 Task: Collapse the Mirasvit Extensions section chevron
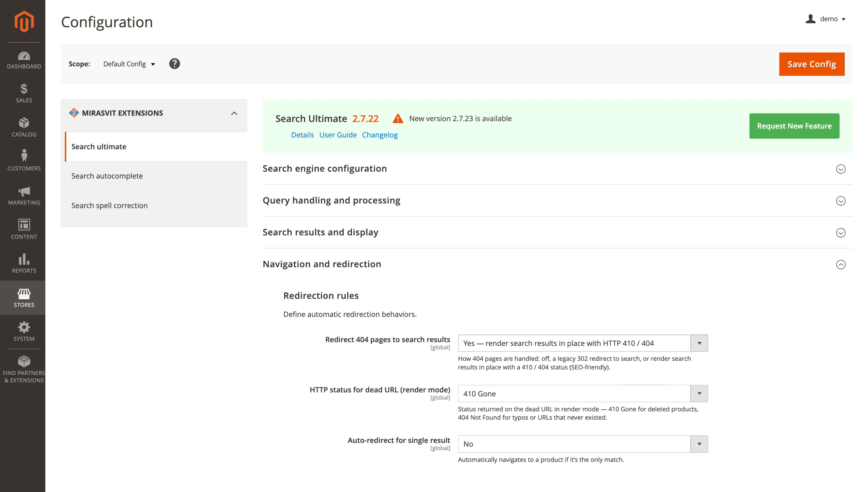234,113
